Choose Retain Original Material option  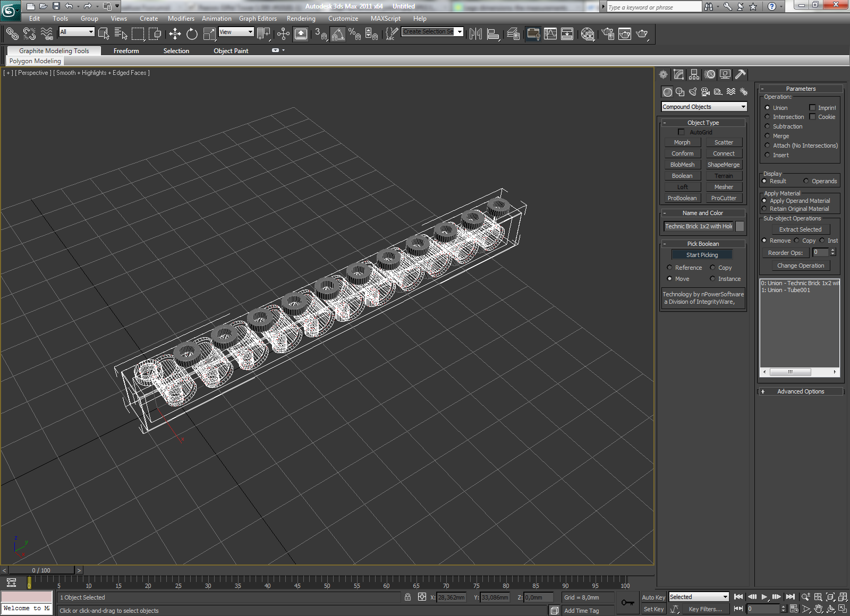pos(764,209)
